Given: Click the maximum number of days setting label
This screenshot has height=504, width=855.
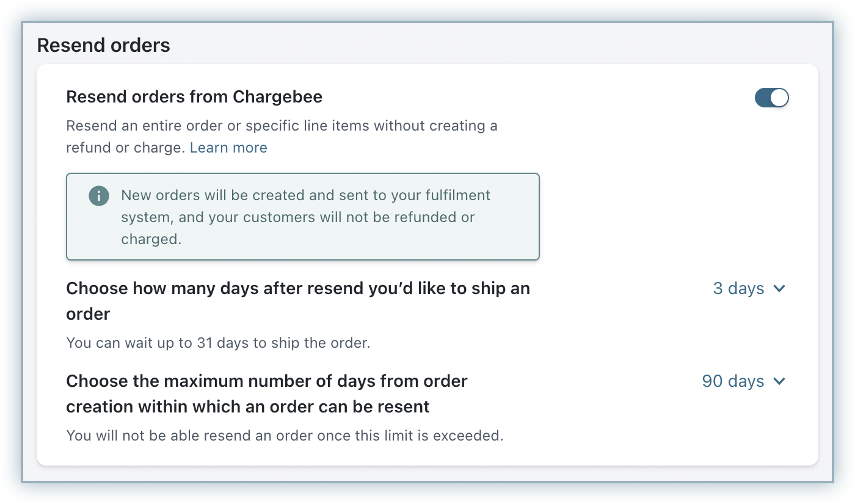Looking at the screenshot, I should click(x=266, y=381).
